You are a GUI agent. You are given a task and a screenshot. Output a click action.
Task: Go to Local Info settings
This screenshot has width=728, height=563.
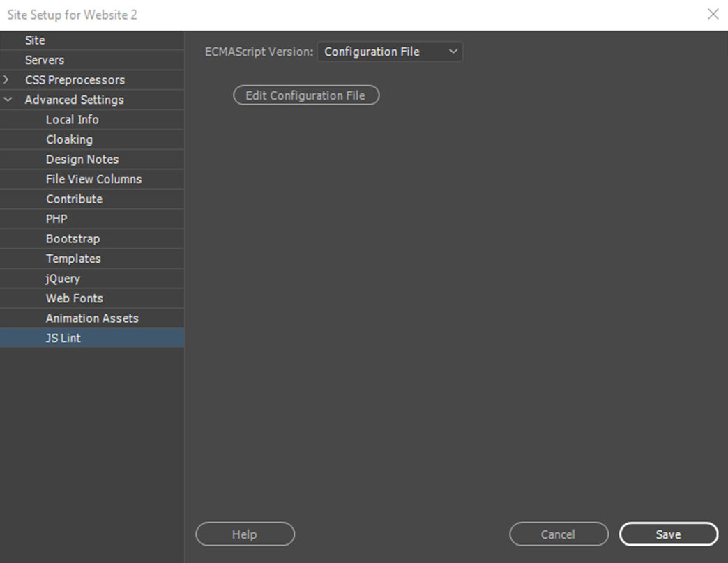(x=92, y=120)
